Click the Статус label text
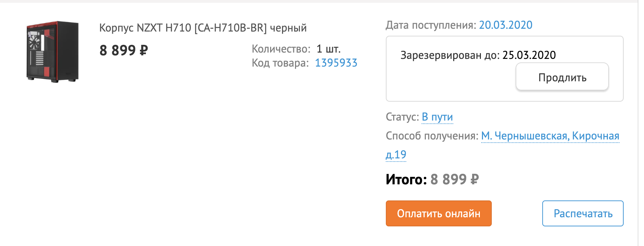Viewport: 644px width, 246px height. click(x=402, y=117)
